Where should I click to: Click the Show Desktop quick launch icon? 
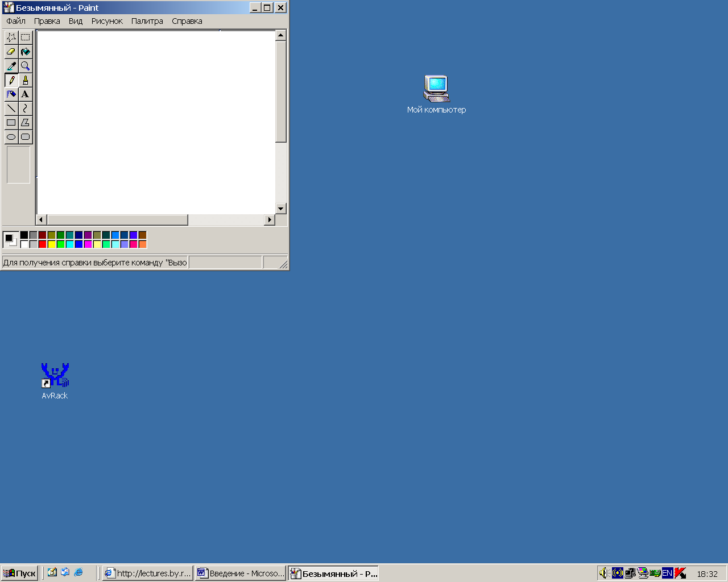pyautogui.click(x=52, y=572)
